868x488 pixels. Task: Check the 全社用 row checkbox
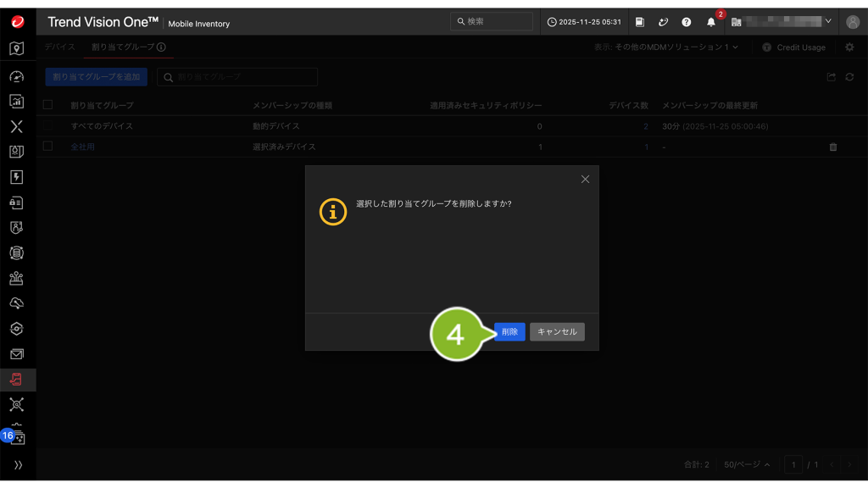[48, 147]
